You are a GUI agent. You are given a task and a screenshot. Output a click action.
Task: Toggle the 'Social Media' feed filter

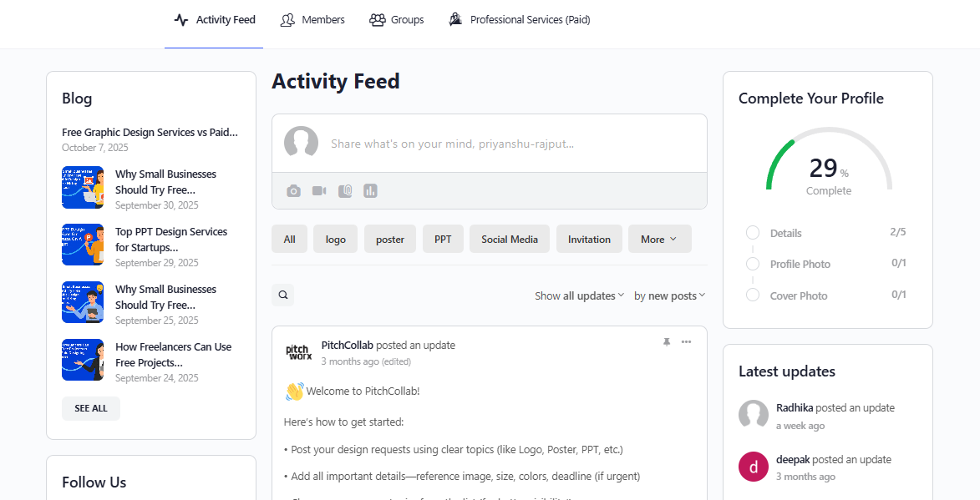[509, 239]
